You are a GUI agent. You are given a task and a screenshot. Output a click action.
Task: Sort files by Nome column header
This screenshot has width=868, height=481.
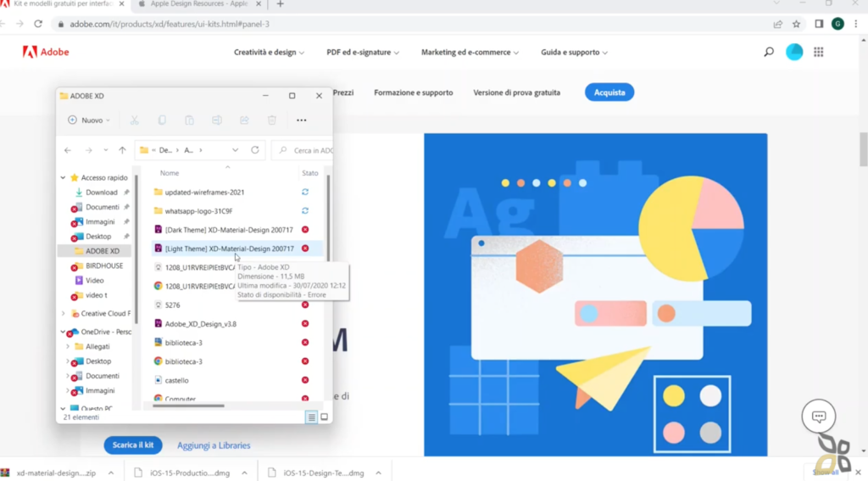click(x=170, y=173)
